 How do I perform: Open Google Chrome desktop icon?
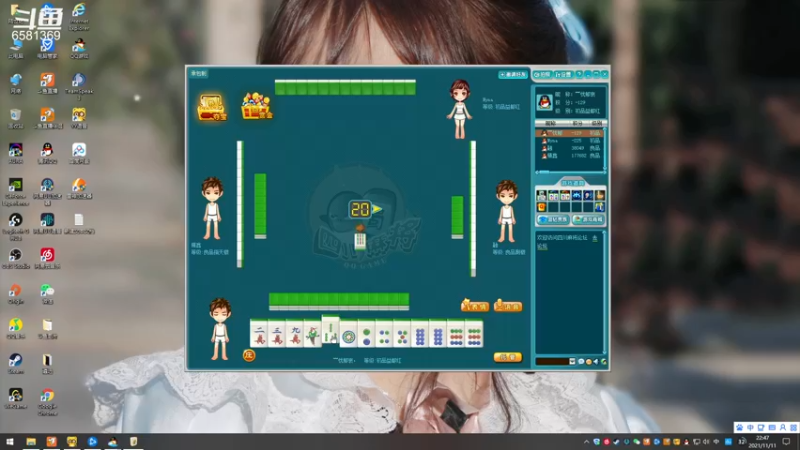click(47, 401)
